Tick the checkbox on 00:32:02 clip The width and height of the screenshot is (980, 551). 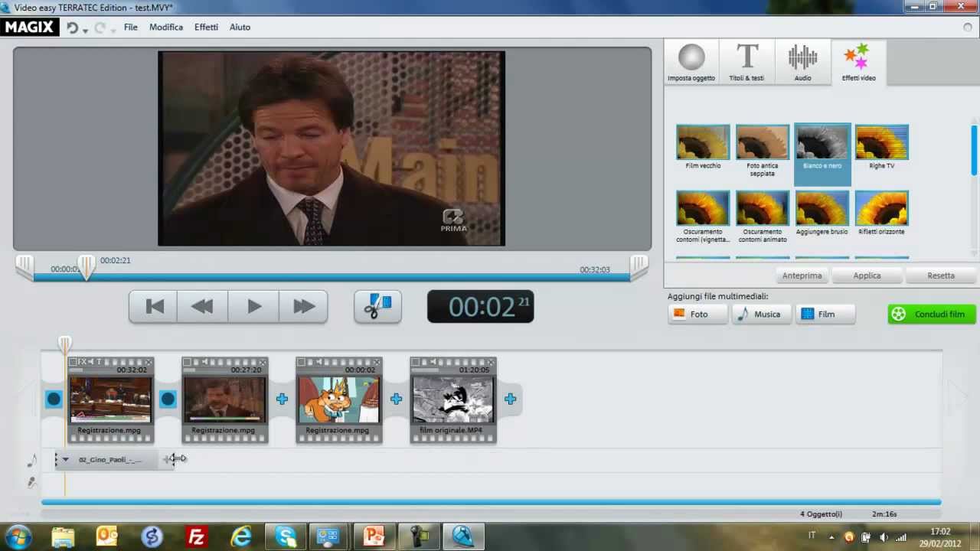(73, 362)
